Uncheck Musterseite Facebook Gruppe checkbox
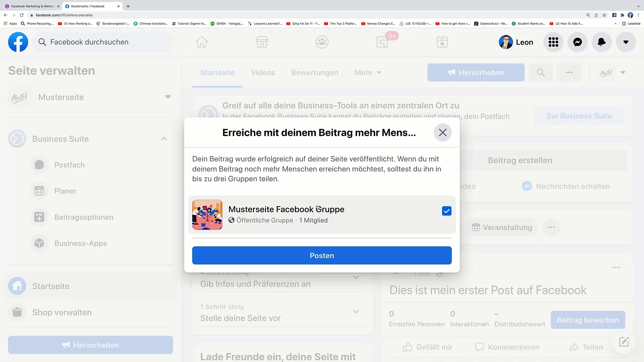The width and height of the screenshot is (644, 362). point(447,211)
